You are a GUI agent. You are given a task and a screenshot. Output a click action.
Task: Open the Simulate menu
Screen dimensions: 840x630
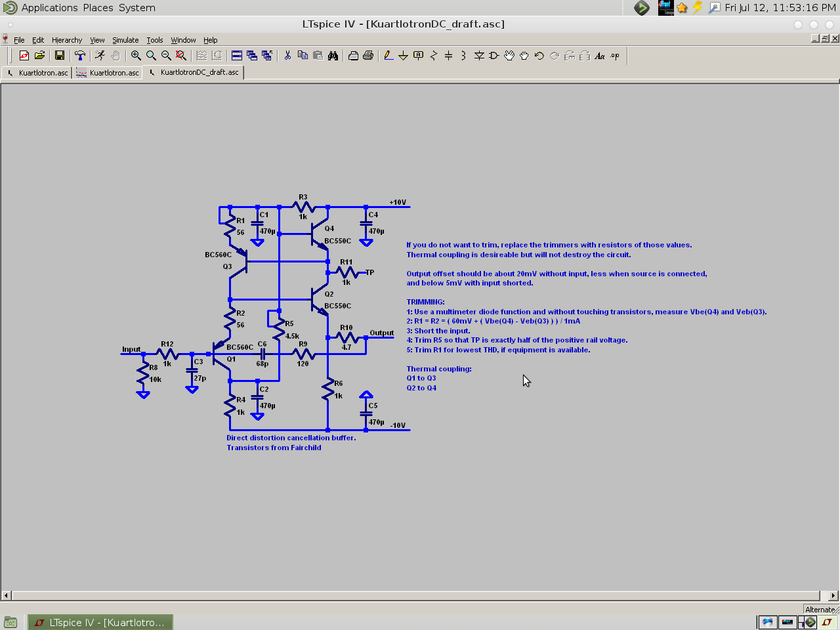coord(125,40)
